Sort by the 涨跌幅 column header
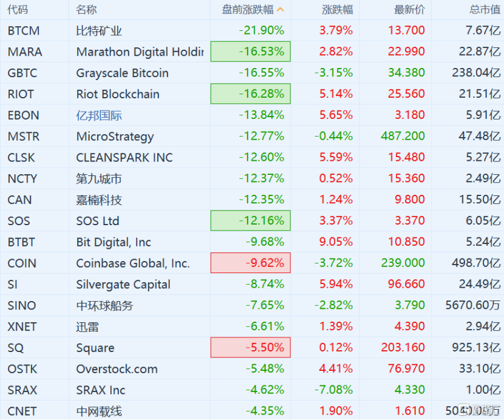The image size is (504, 420). pos(338,10)
